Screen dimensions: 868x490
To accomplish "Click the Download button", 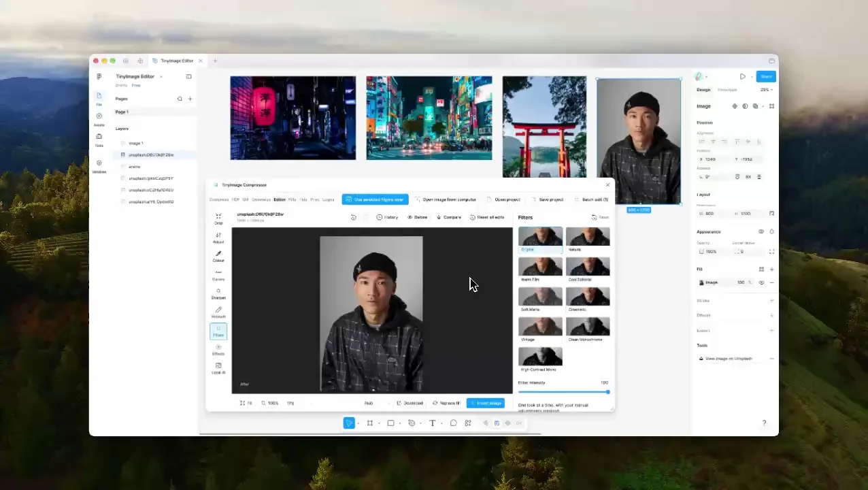I will click(x=410, y=403).
